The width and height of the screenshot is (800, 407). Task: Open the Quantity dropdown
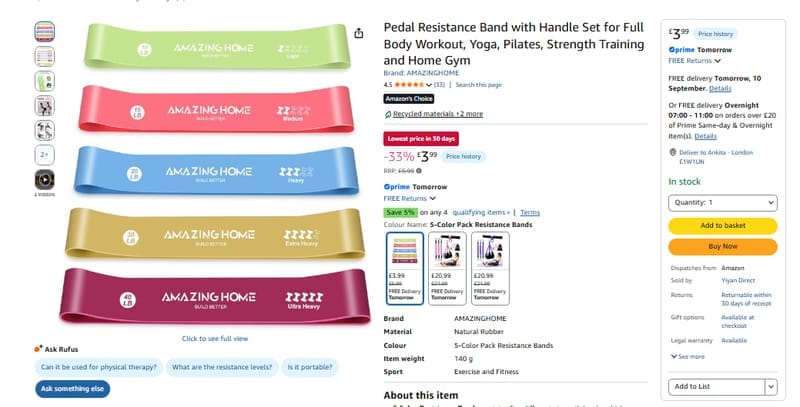[x=722, y=202]
